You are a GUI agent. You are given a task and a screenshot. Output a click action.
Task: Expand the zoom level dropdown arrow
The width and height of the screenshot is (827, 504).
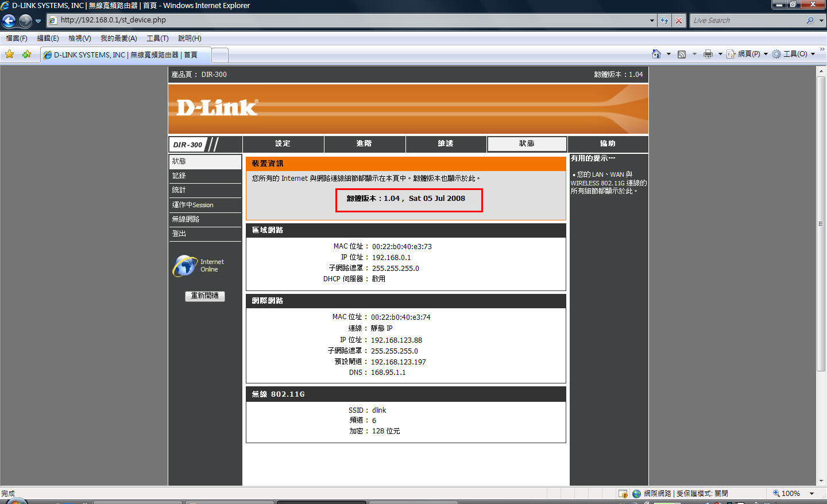[x=811, y=494]
